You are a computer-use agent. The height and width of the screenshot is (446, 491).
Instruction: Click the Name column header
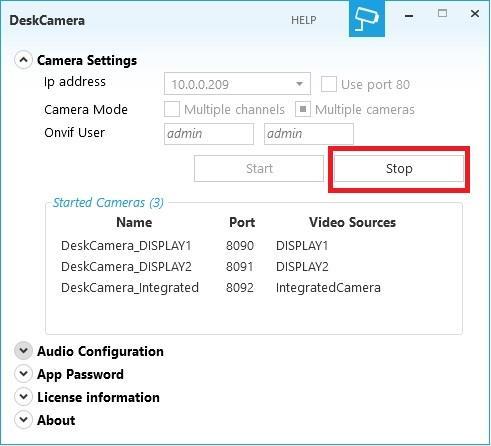pyautogui.click(x=134, y=222)
